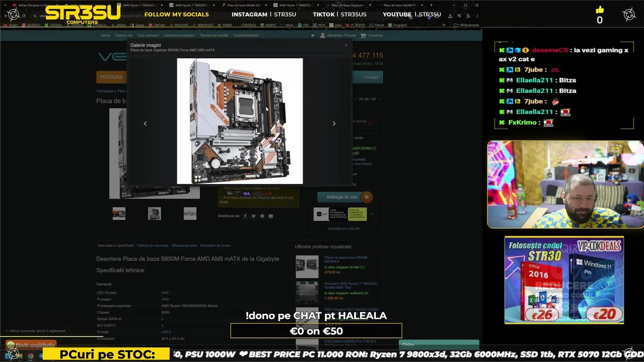644x362 pixels.
Task: Open the Alexandru Tincuse account link
Action: pyautogui.click(x=339, y=36)
